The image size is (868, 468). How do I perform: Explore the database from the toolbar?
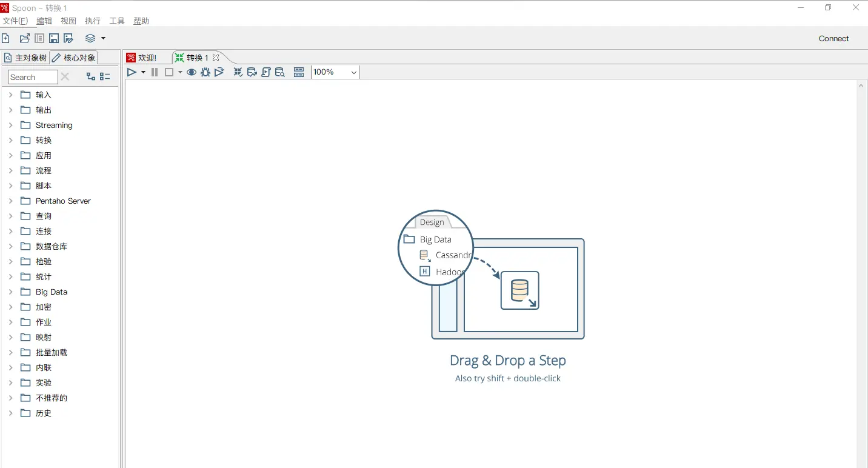(280, 72)
